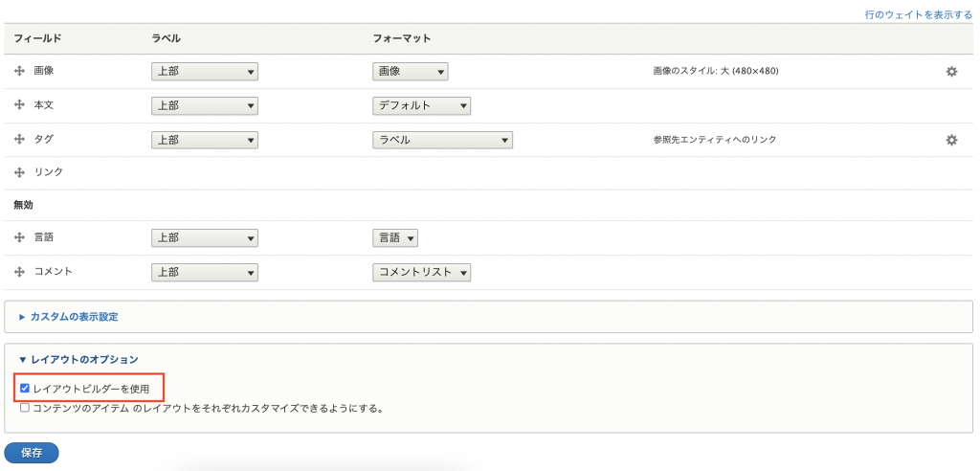The height and width of the screenshot is (471, 980).
Task: Enable per-content-item layout customization checkbox
Action: click(25, 408)
